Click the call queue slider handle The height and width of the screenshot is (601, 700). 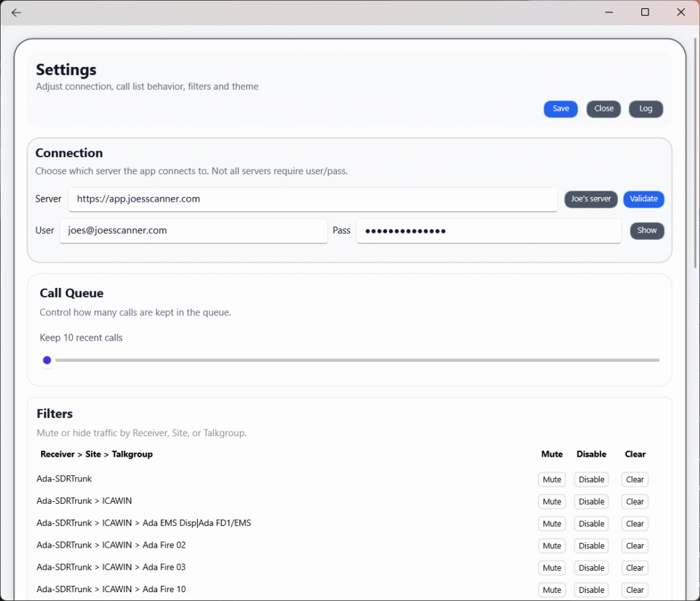(x=47, y=360)
